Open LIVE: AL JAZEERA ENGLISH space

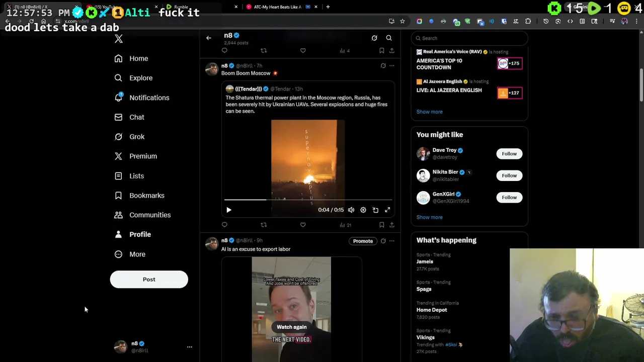469,87
